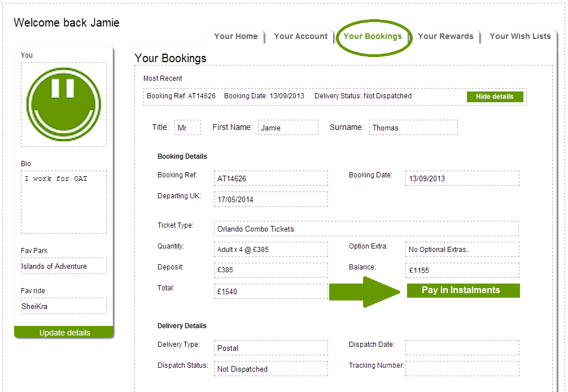568x392 pixels.
Task: Select the Title field showing Mr
Action: coord(187,128)
